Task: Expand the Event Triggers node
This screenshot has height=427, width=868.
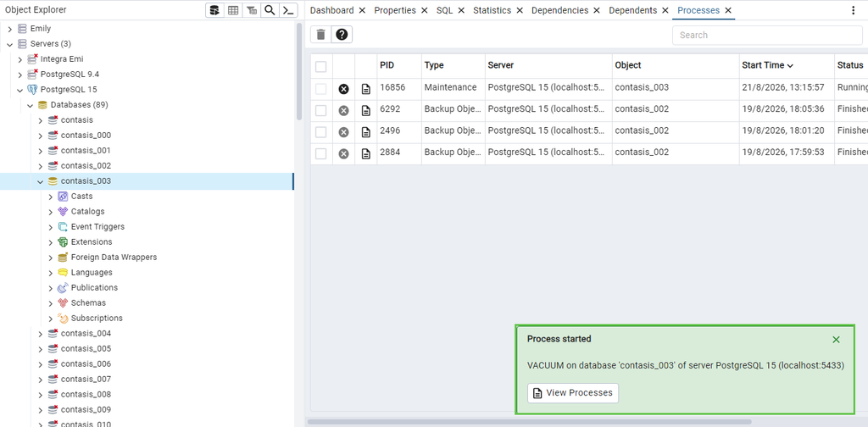Action: (x=50, y=227)
